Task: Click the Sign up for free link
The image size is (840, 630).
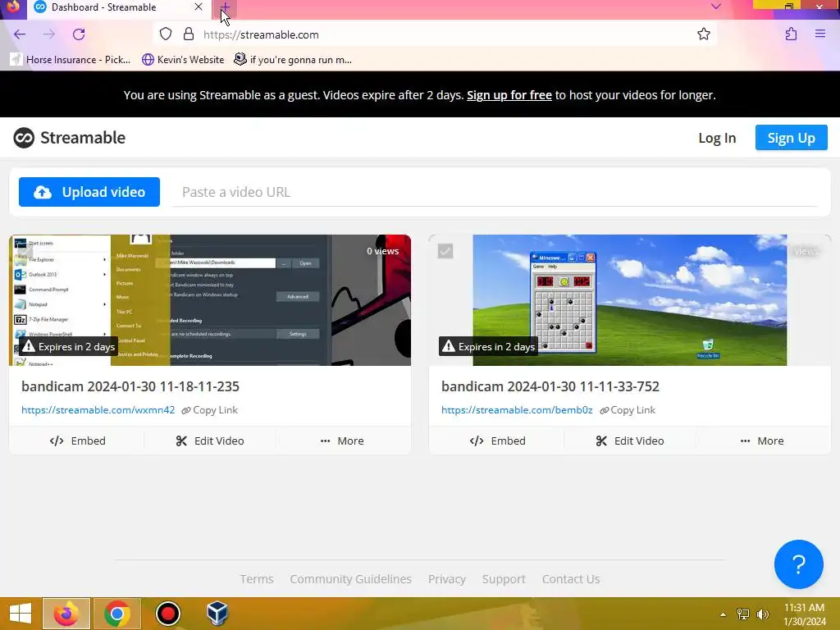Action: [509, 95]
